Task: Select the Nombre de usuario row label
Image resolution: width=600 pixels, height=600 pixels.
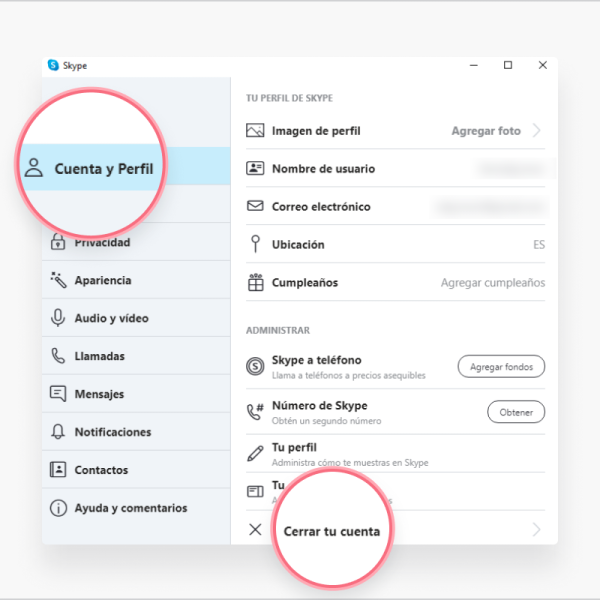Action: point(323,169)
